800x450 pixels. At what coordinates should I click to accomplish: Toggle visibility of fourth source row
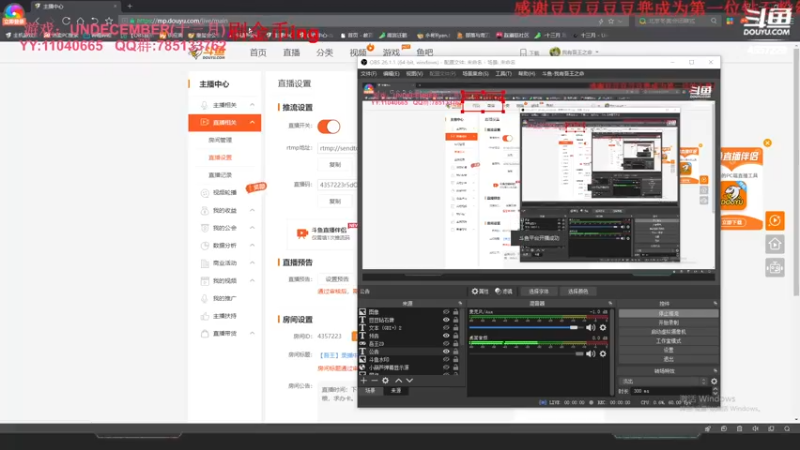tap(446, 336)
